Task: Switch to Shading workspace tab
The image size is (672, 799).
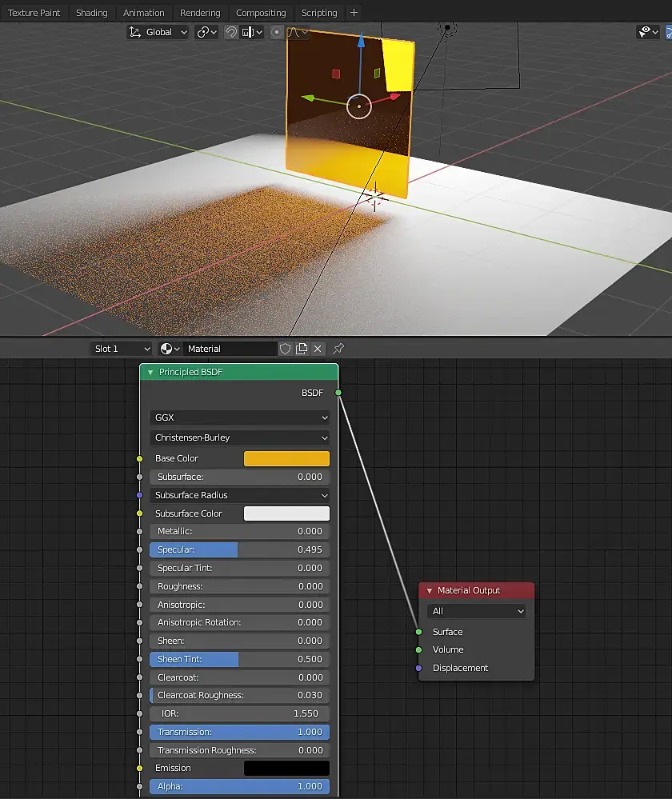Action: coord(92,13)
